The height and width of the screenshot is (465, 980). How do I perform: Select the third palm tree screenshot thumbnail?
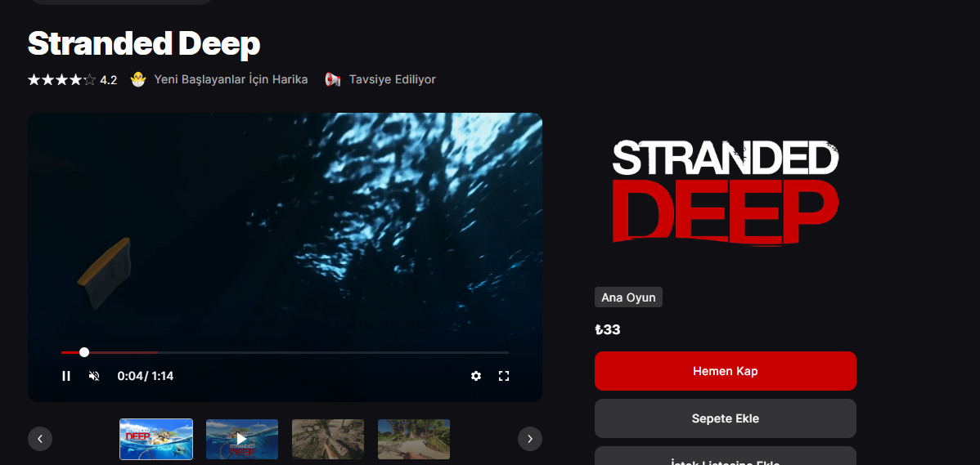point(327,440)
